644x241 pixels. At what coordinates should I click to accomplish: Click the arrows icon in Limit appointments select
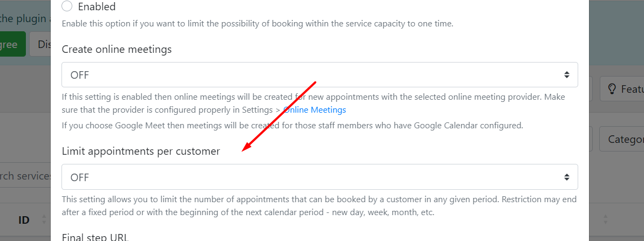pyautogui.click(x=566, y=177)
